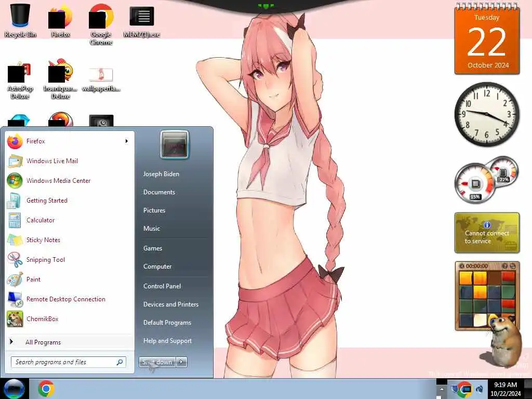Screen dimensions: 532x399
Task: Launch ChomikBox from the Start menu
Action: click(x=70, y=319)
